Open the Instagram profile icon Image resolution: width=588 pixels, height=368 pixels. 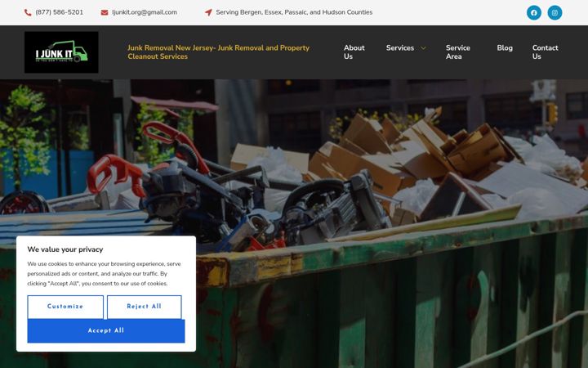(555, 12)
